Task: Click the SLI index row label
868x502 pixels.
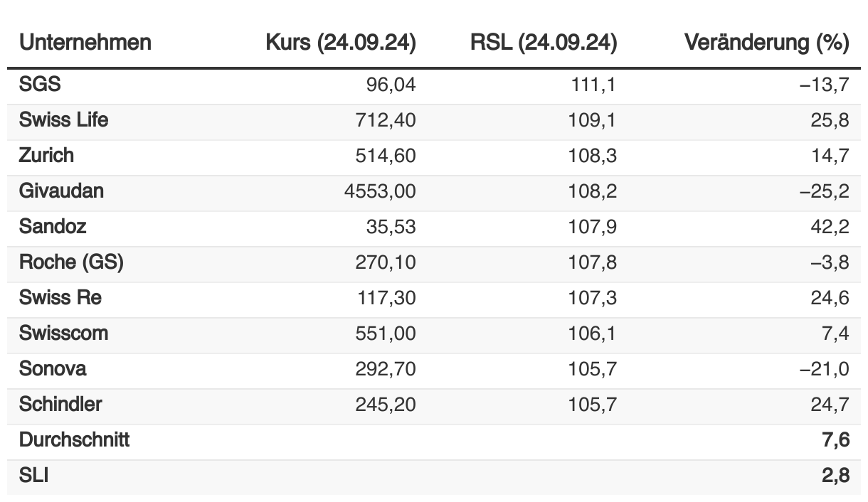Action: coord(33,476)
